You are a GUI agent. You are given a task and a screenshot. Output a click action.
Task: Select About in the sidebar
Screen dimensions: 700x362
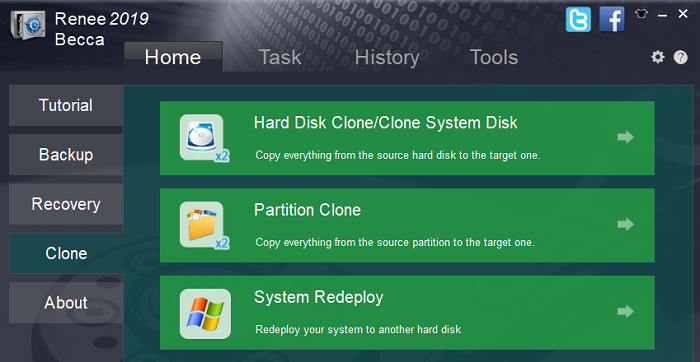pos(66,303)
